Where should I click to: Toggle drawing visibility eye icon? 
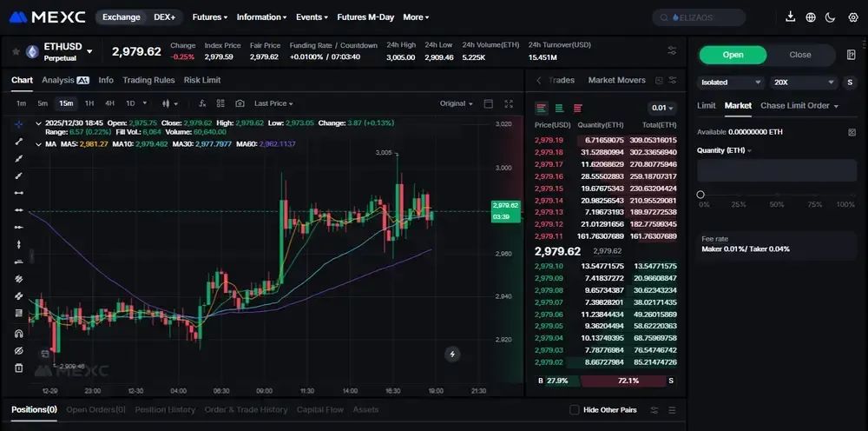coord(19,351)
